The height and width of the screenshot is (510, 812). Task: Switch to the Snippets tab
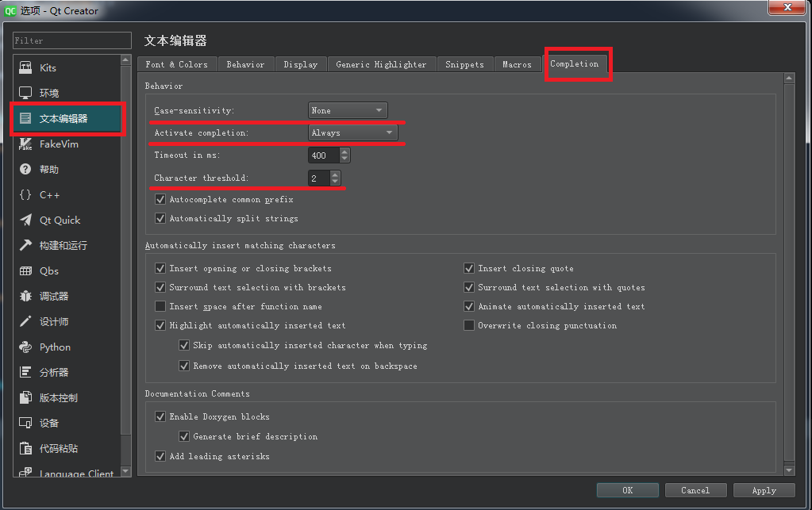[x=464, y=64]
